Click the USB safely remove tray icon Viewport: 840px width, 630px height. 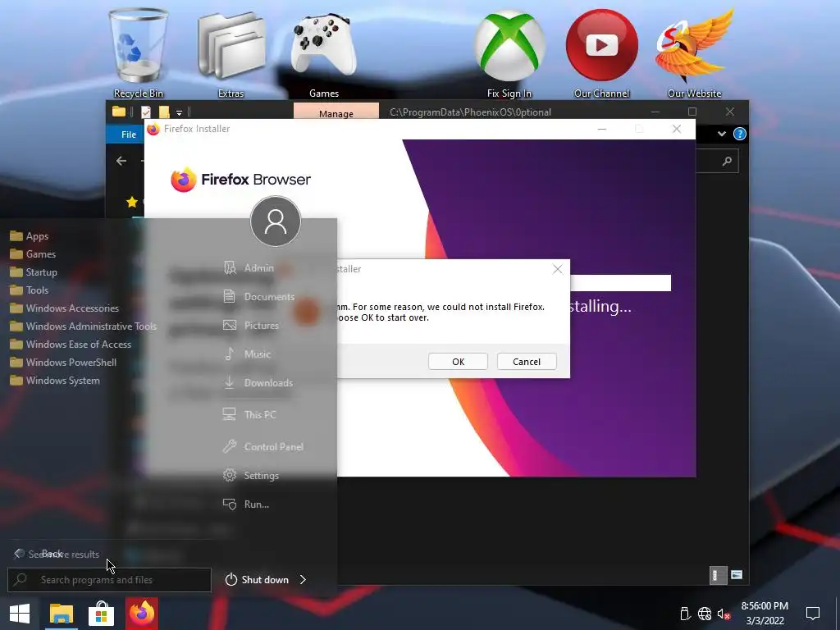click(685, 614)
